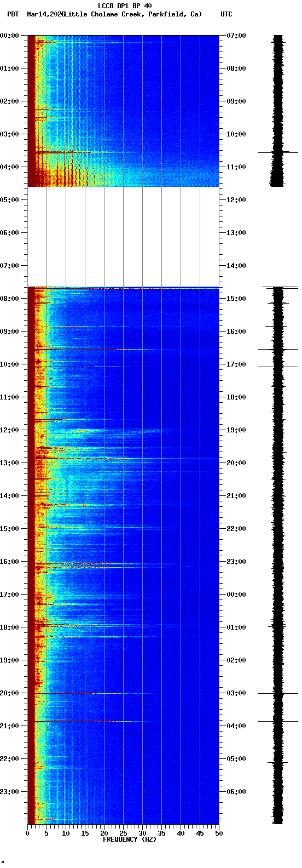Click the '30' frequency tick label
302x868 pixels.
[142, 833]
